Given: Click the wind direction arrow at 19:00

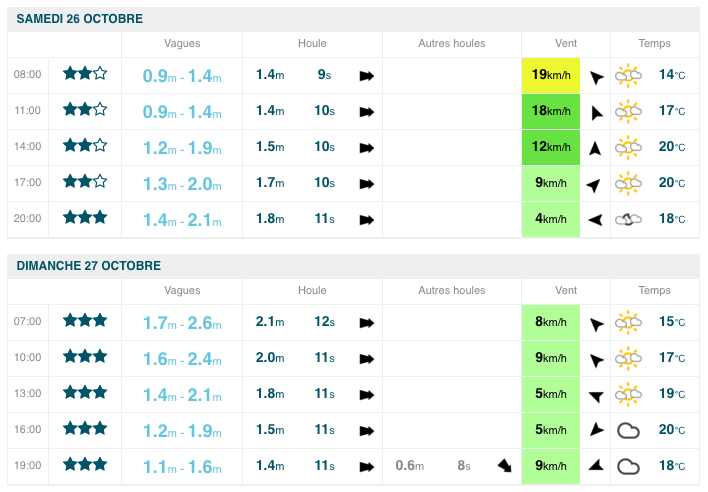Looking at the screenshot, I should tap(596, 466).
